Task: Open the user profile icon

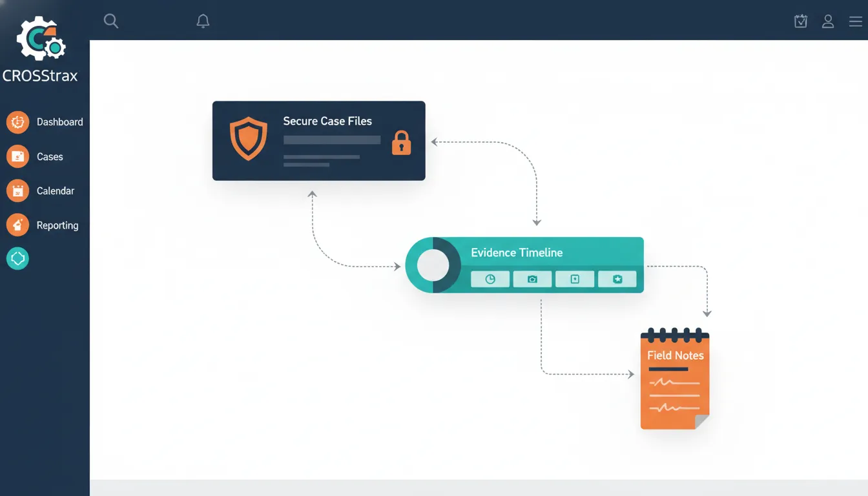Action: coord(828,21)
